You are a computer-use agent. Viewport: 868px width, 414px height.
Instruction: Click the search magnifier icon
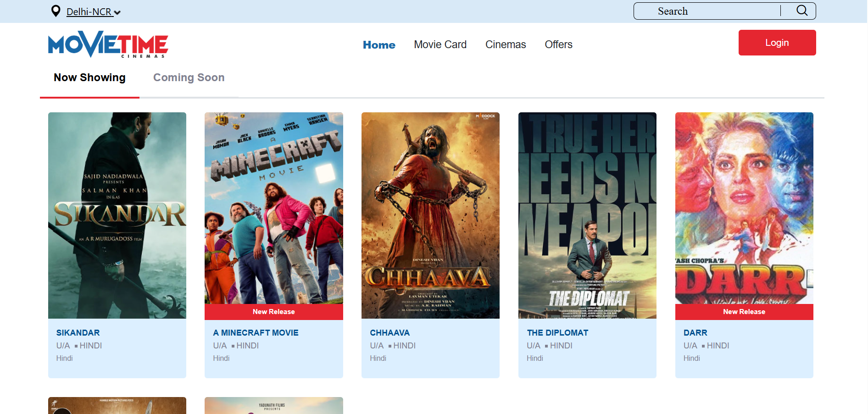(x=802, y=11)
